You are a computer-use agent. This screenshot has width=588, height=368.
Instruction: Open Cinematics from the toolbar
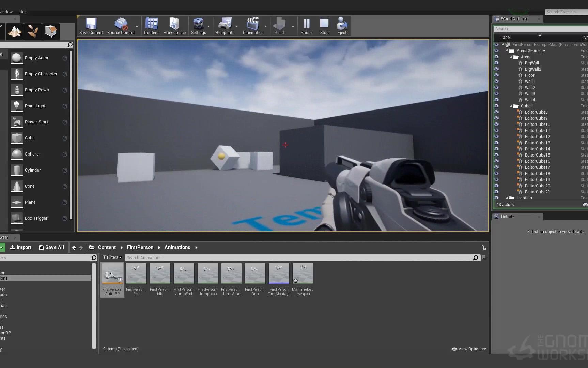pos(253,26)
